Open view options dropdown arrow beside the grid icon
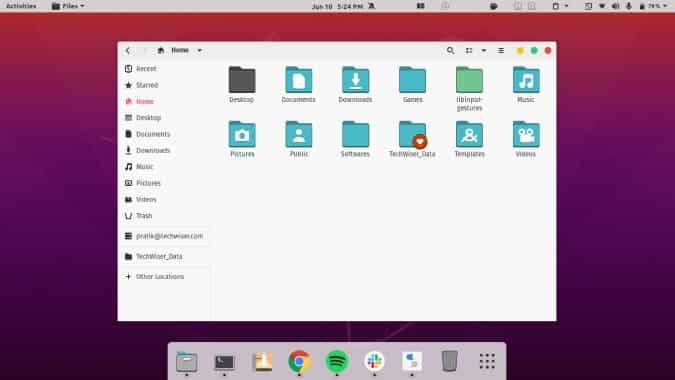Screen dimensions: 675x380 pyautogui.click(x=484, y=50)
